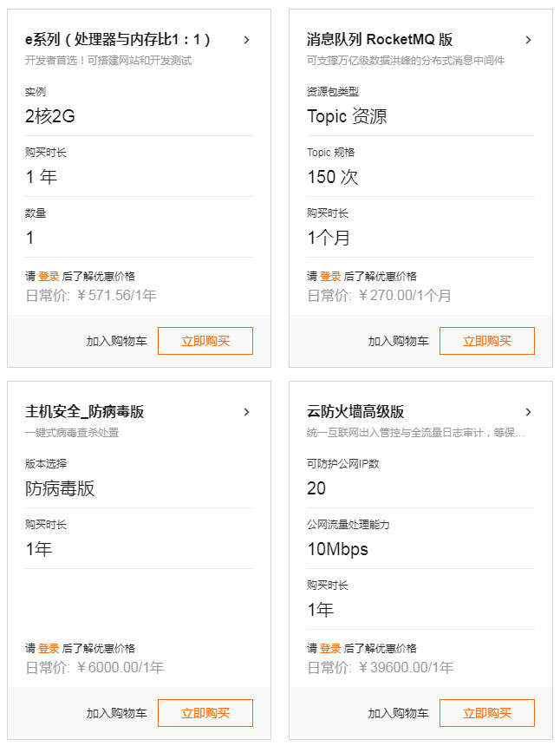This screenshot has height=746, width=560.
Task: Add 云防火墙高级版 to 购物车
Action: 399,713
